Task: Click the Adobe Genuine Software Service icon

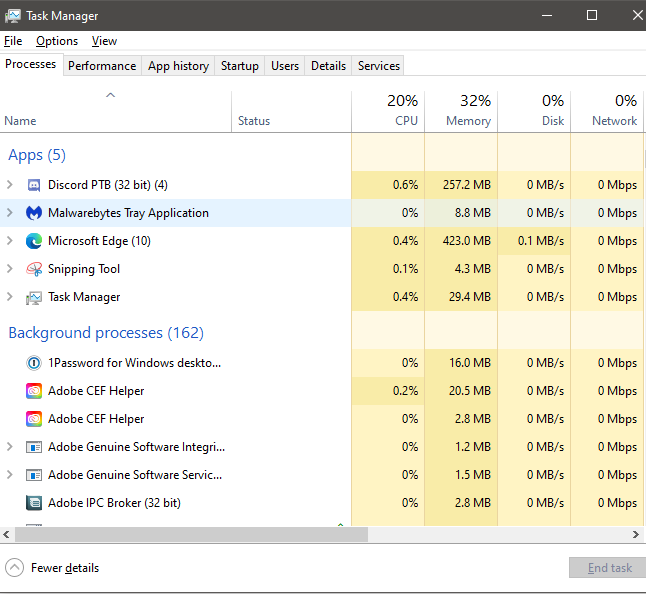Action: tap(34, 475)
